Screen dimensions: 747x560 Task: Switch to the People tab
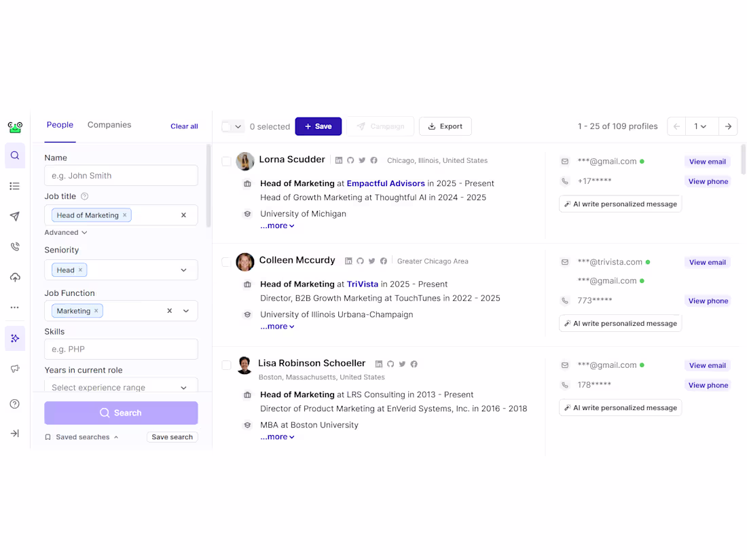coord(60,125)
